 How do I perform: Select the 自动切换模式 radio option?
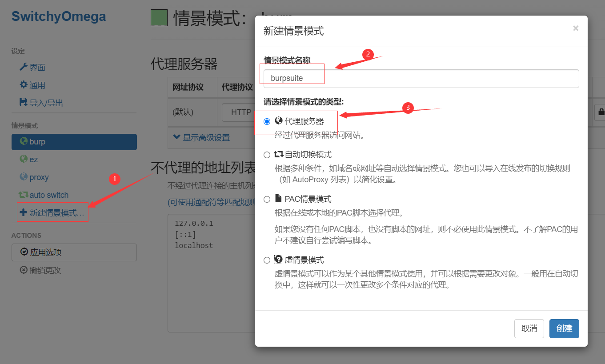(267, 155)
